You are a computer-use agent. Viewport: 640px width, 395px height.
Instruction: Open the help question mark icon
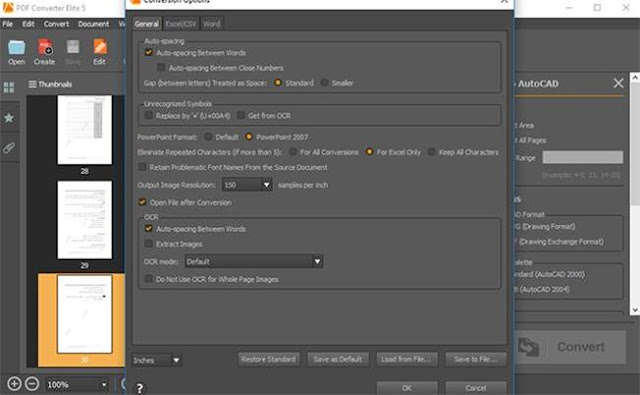[x=140, y=388]
